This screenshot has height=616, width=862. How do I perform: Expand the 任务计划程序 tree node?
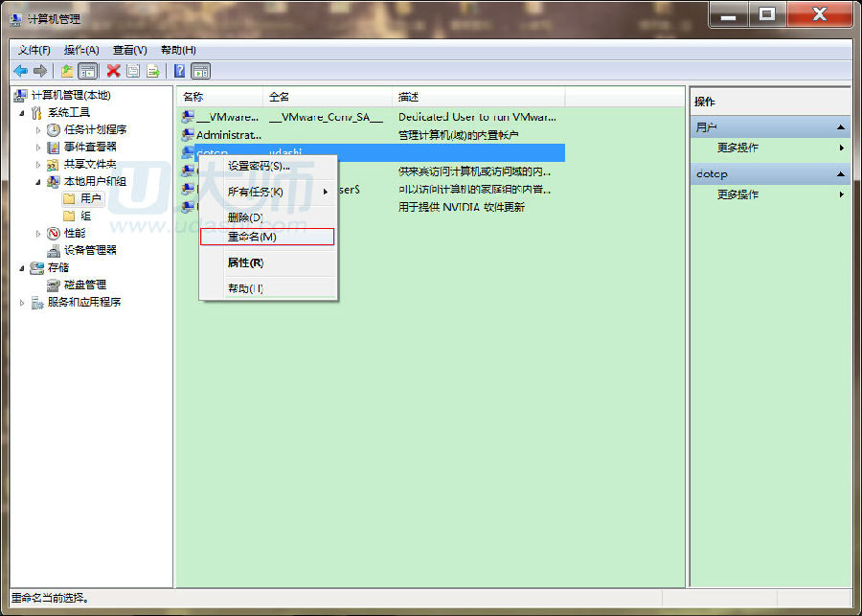pos(39,129)
